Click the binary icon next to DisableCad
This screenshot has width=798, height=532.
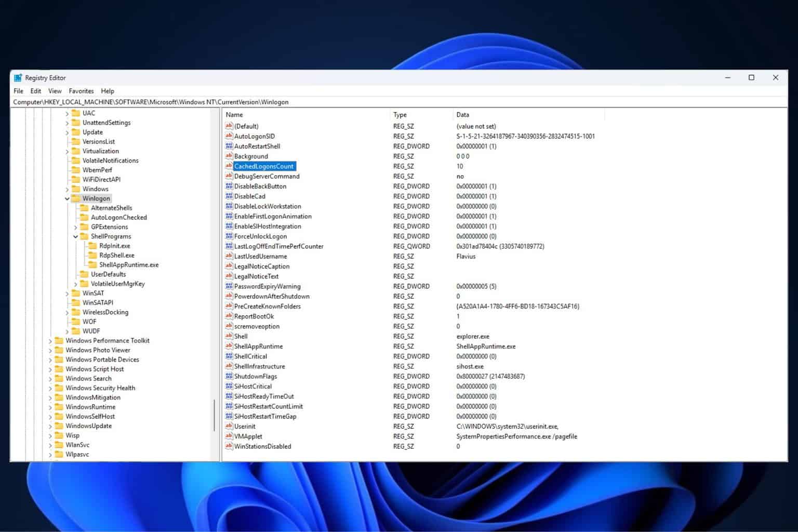pyautogui.click(x=229, y=196)
